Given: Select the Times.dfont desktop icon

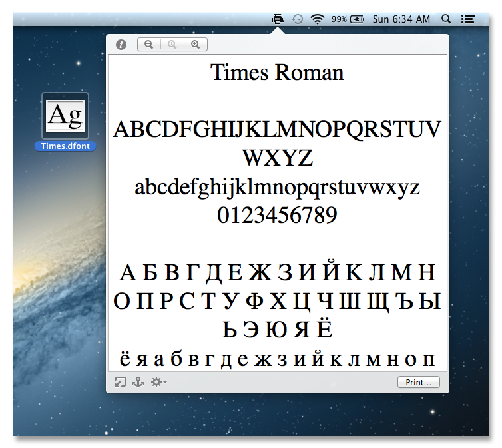Looking at the screenshot, I should coord(65,116).
